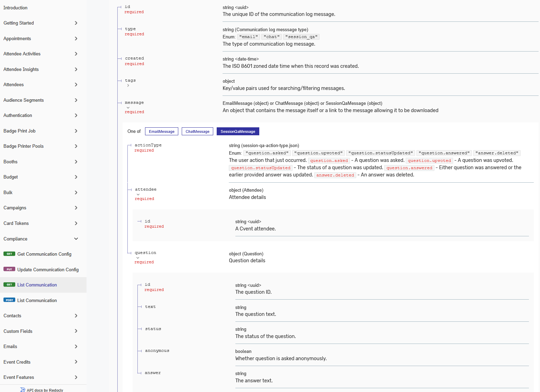
Task: Collapse the attendee property arrow
Action: click(x=138, y=194)
